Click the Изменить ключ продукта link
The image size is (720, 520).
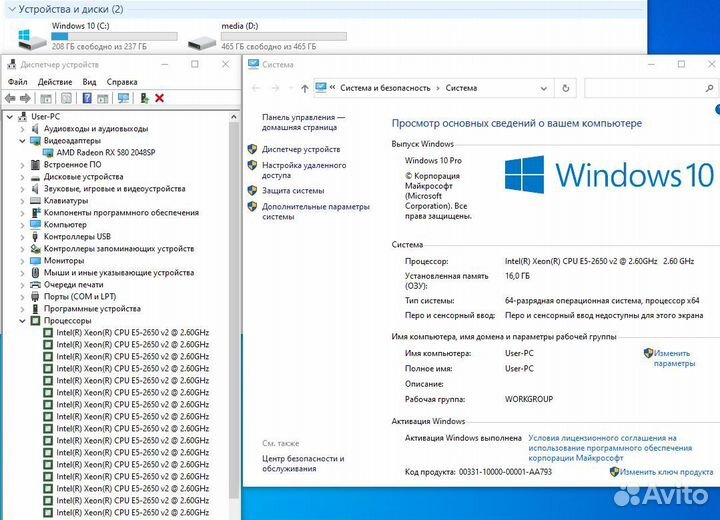(x=665, y=471)
